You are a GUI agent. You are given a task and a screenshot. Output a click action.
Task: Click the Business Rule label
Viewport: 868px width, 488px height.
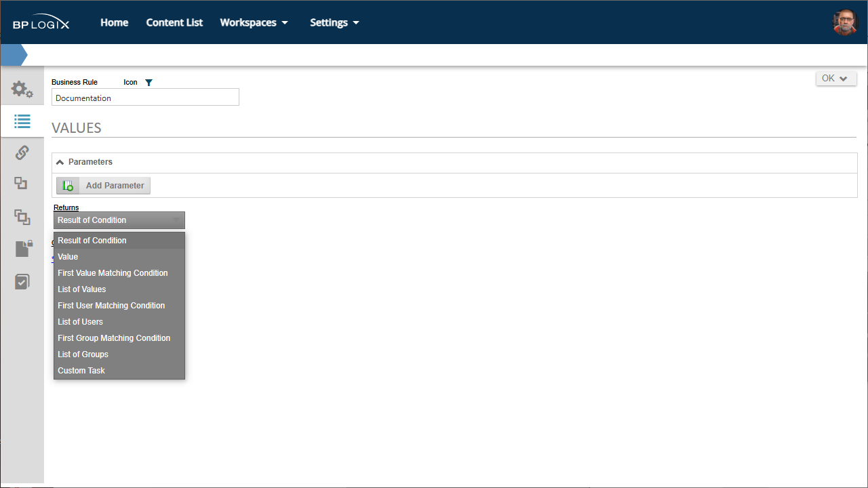click(75, 82)
